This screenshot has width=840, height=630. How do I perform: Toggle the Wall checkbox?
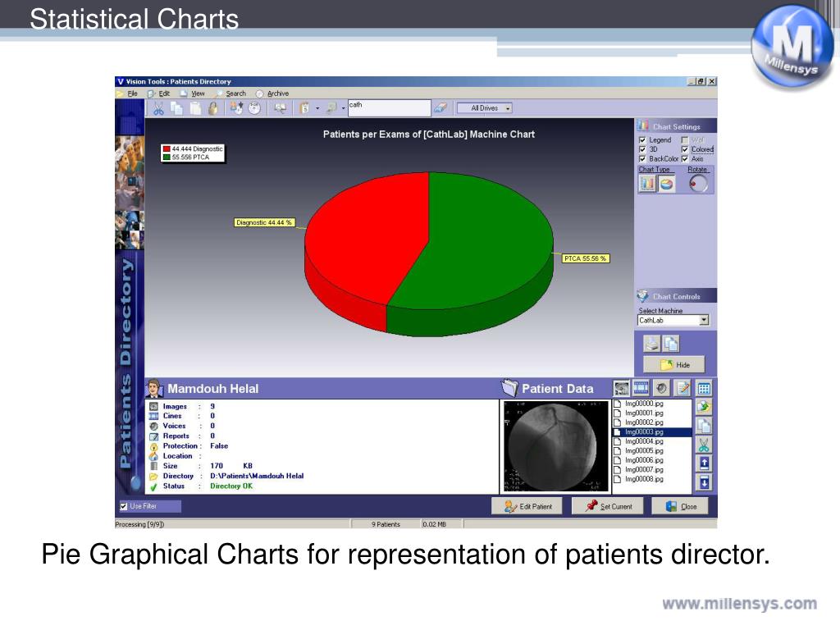(x=685, y=140)
